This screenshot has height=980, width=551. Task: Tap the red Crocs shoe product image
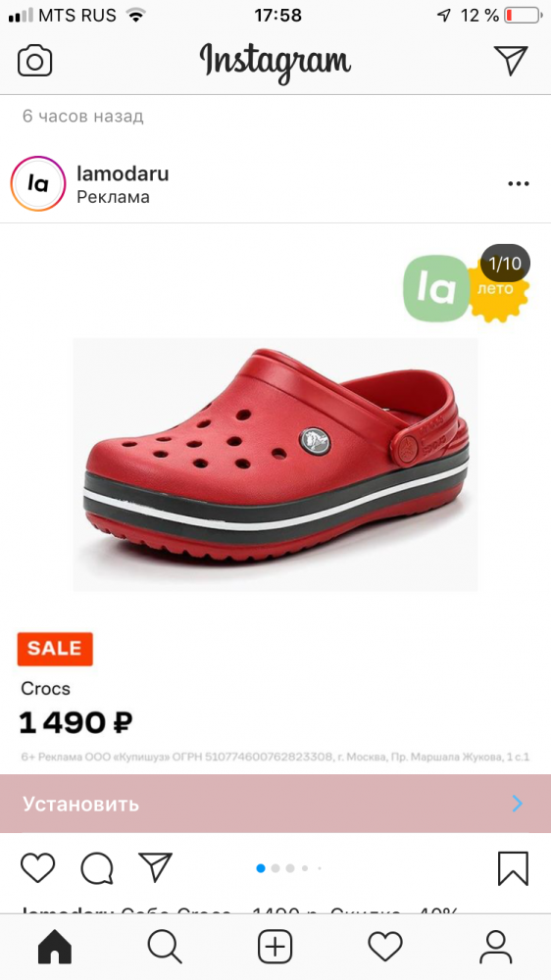(275, 465)
